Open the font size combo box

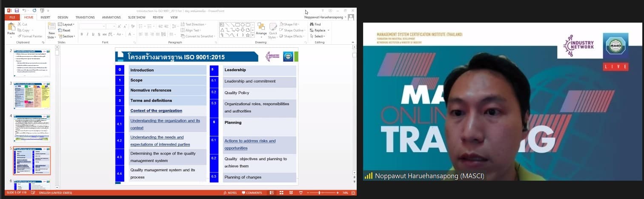point(111,26)
